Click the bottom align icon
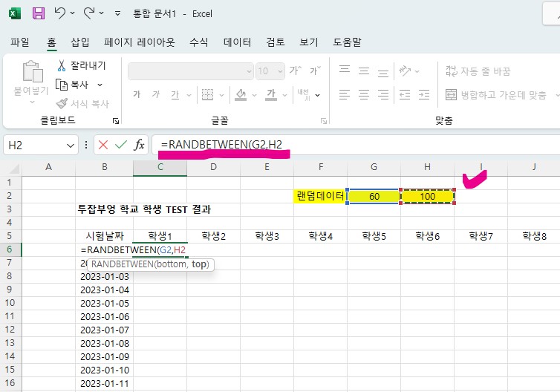Screen dimensions: 560x392 (x=383, y=73)
